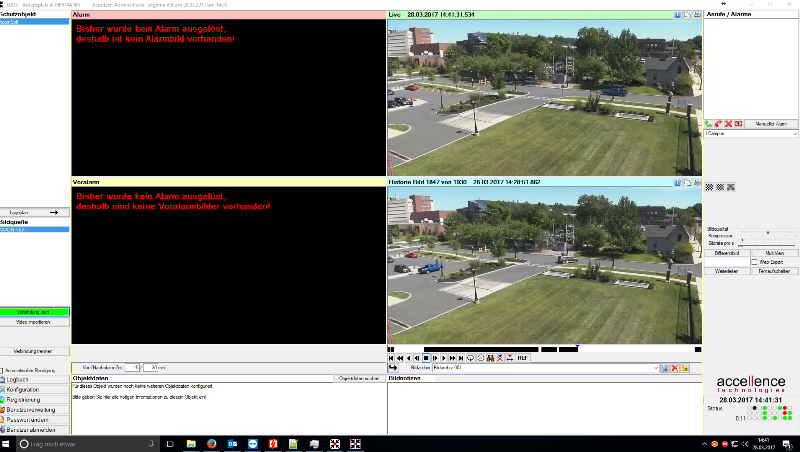
Task: Step one frame backward
Action: [417, 358]
